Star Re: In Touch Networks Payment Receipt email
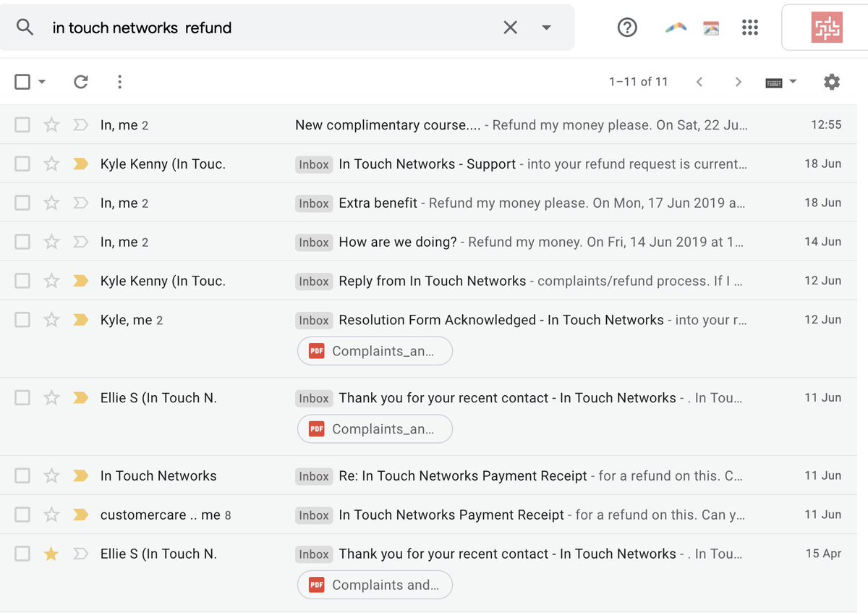The image size is (868, 613). (x=51, y=476)
